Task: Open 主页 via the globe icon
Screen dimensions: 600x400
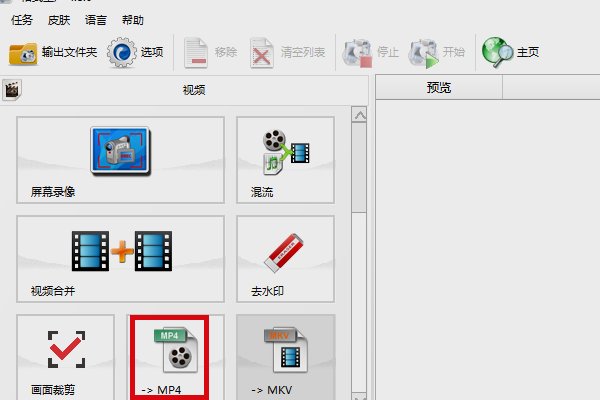Action: click(x=497, y=52)
